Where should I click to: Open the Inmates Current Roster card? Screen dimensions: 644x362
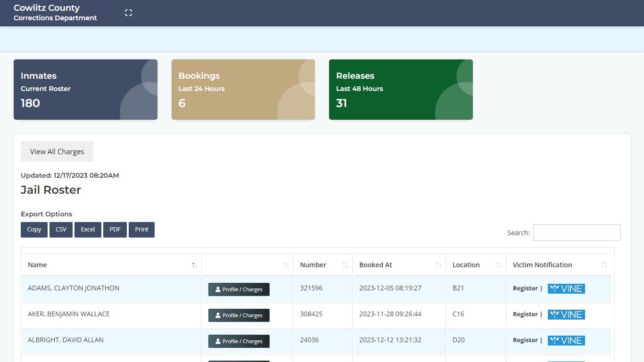point(85,90)
